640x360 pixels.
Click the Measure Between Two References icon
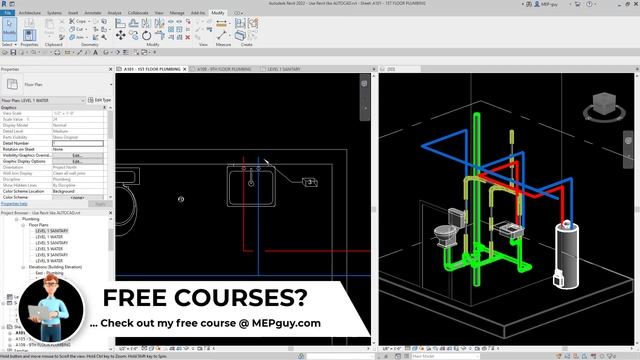(x=221, y=36)
